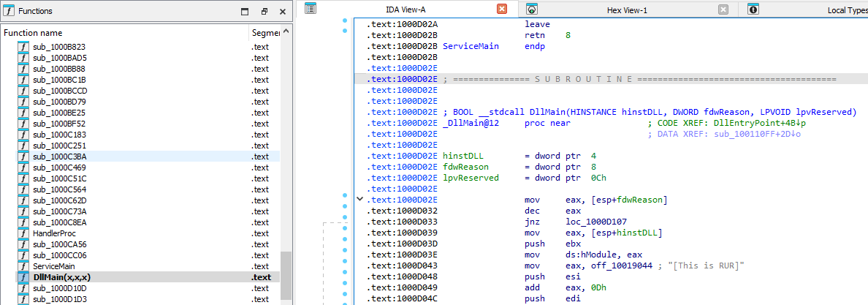Click the function icon beside sub_1000C3BA
Screen dimensions: 868x305
pos(23,157)
